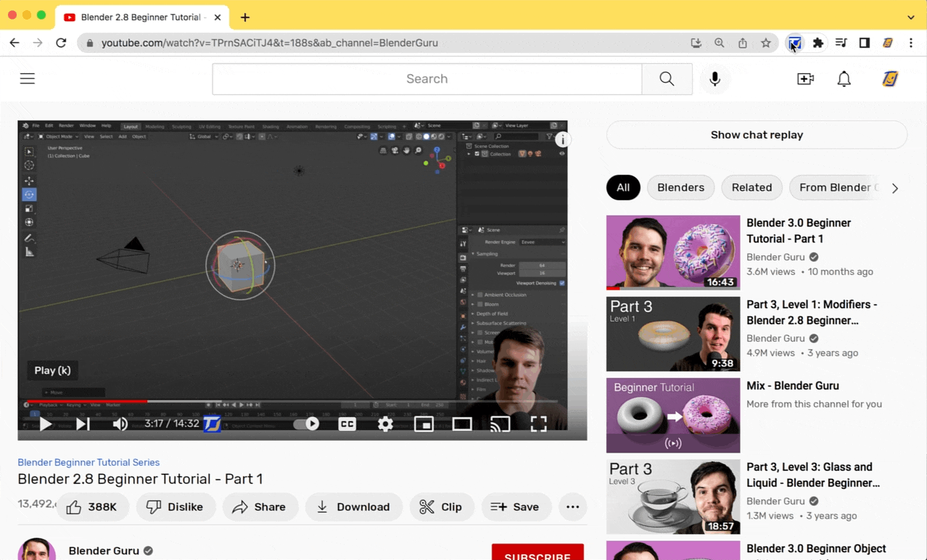Open Blender Guru channel name
927x560 pixels.
click(x=104, y=551)
